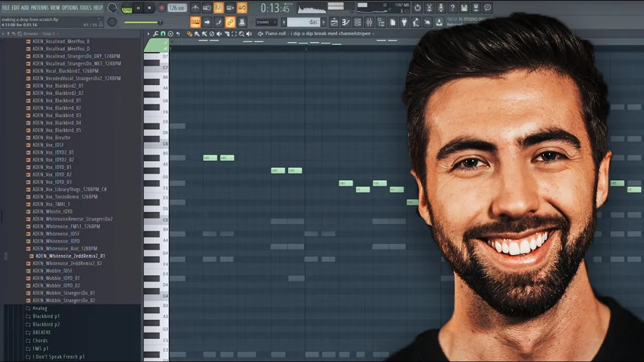The width and height of the screenshot is (644, 362).
Task: Expand the Chords folder
Action: pyautogui.click(x=36, y=340)
